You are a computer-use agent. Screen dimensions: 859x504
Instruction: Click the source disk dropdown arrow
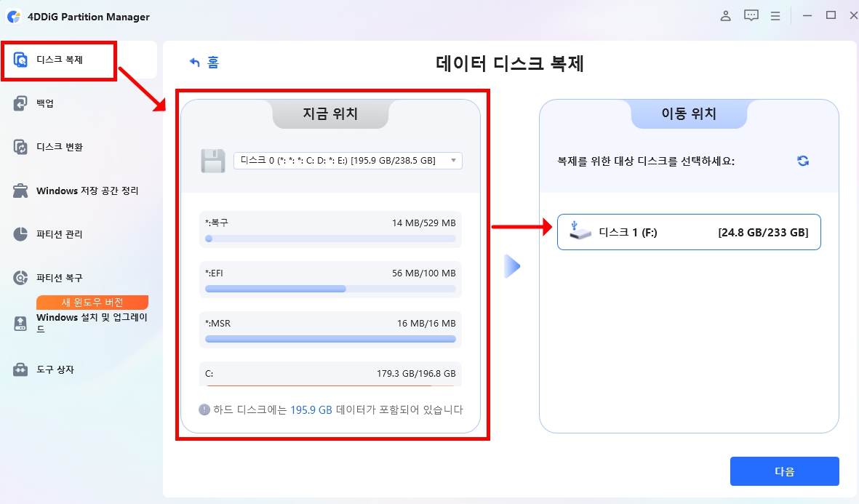(454, 161)
